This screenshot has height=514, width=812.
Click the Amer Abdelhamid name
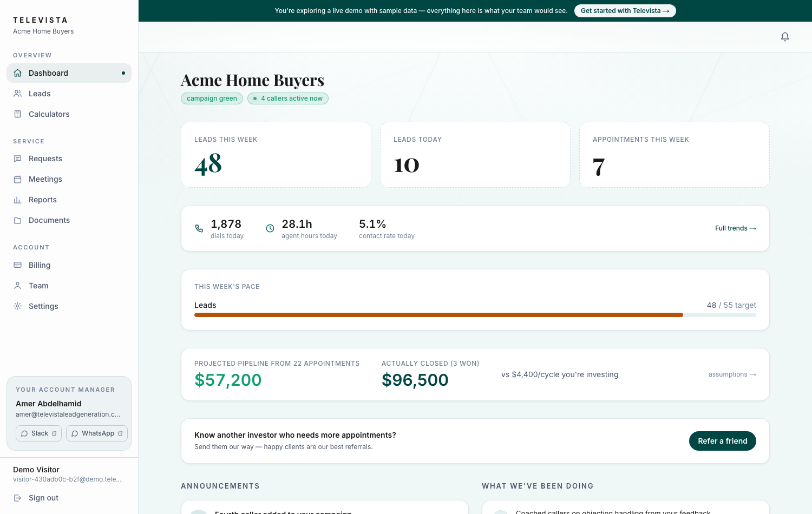coord(49,404)
